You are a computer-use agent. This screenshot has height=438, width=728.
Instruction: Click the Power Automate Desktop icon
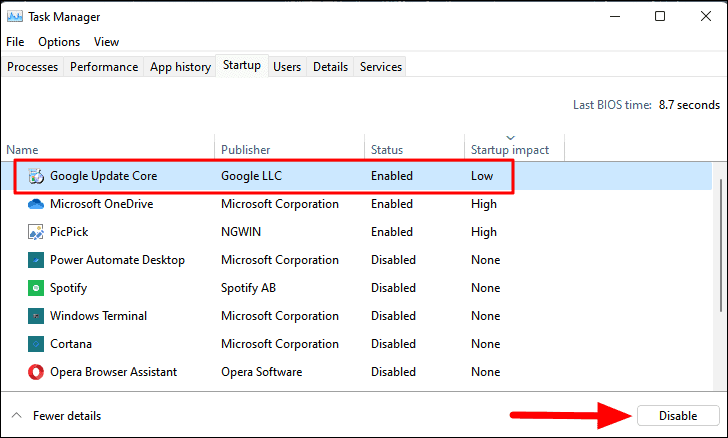pos(36,260)
